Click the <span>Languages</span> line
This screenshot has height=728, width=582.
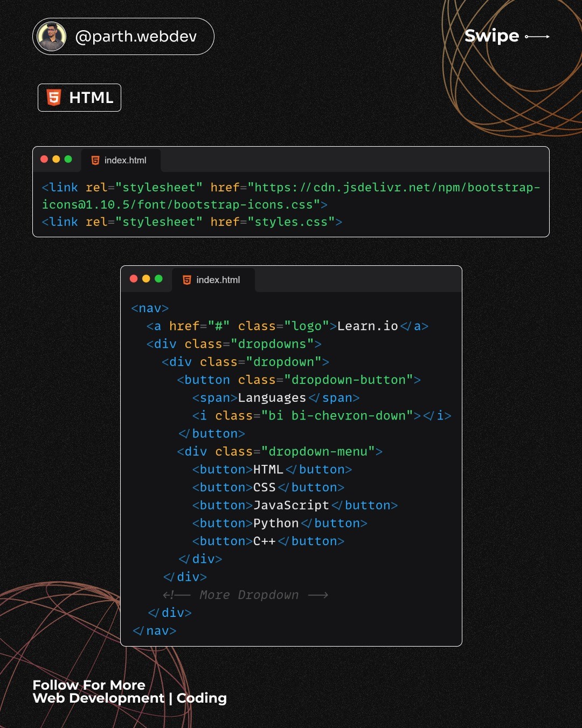[x=276, y=397]
